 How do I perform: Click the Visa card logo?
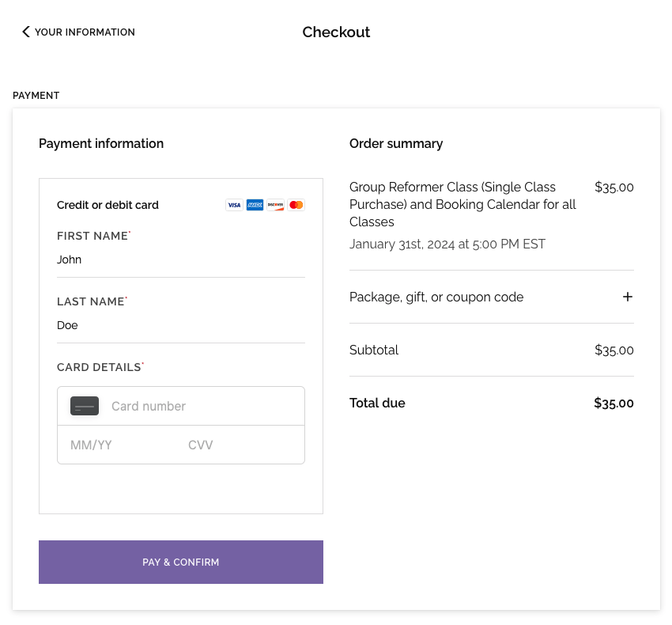[x=234, y=205]
